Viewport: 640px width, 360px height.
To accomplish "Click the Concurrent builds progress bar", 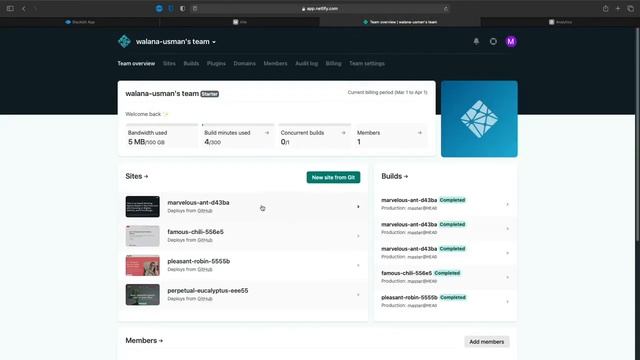I will point(314,124).
